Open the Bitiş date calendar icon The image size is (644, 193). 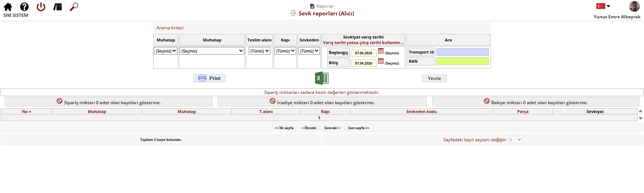(381, 61)
